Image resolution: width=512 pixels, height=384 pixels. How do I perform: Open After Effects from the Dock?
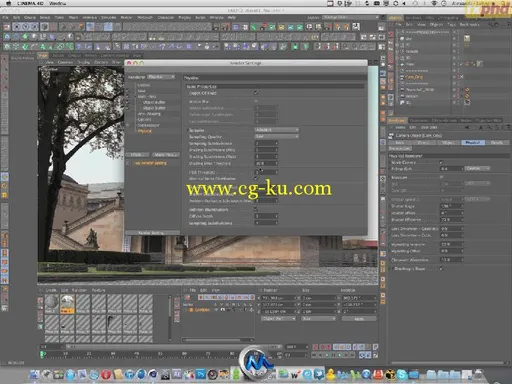tap(177, 375)
